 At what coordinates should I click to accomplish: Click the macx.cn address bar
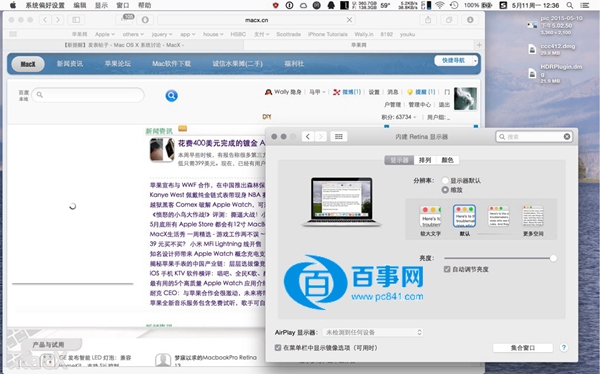(256, 20)
